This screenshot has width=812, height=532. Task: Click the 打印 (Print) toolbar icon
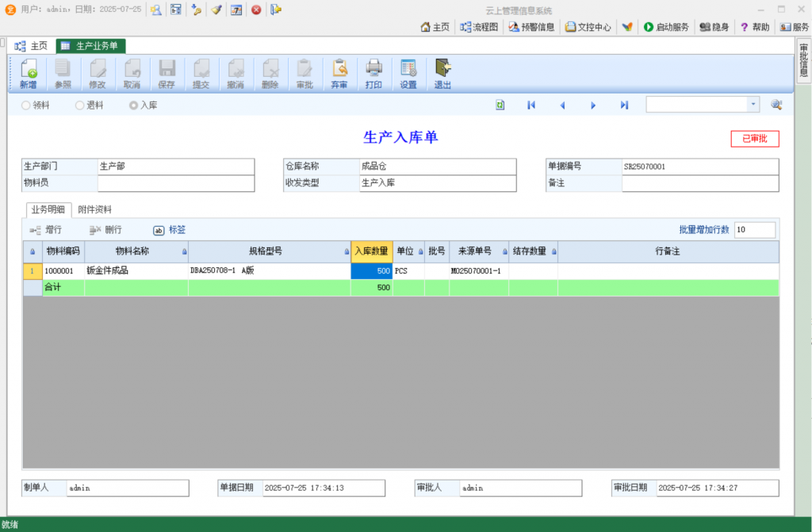coord(373,74)
